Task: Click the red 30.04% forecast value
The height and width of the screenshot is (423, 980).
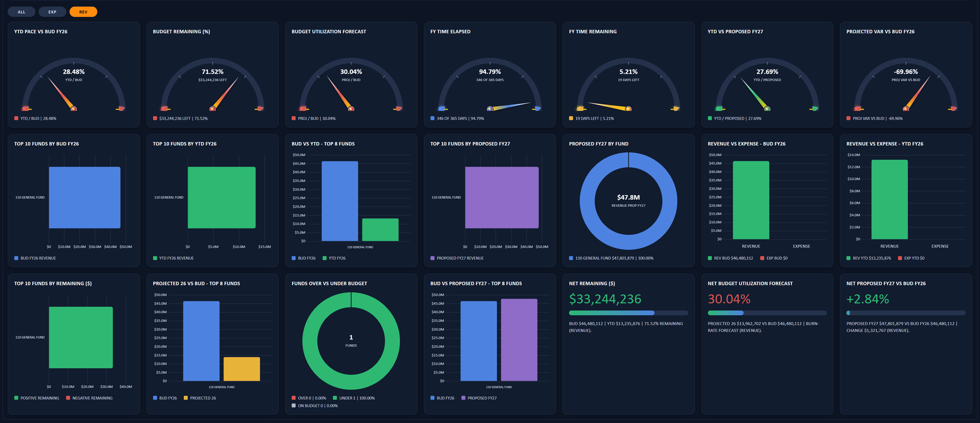Action: click(729, 299)
